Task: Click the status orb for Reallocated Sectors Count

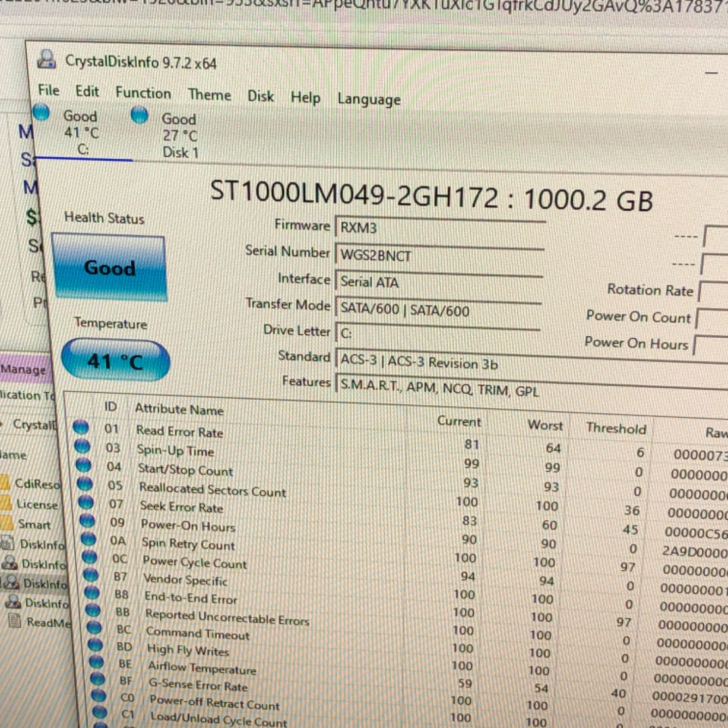Action: [x=85, y=483]
